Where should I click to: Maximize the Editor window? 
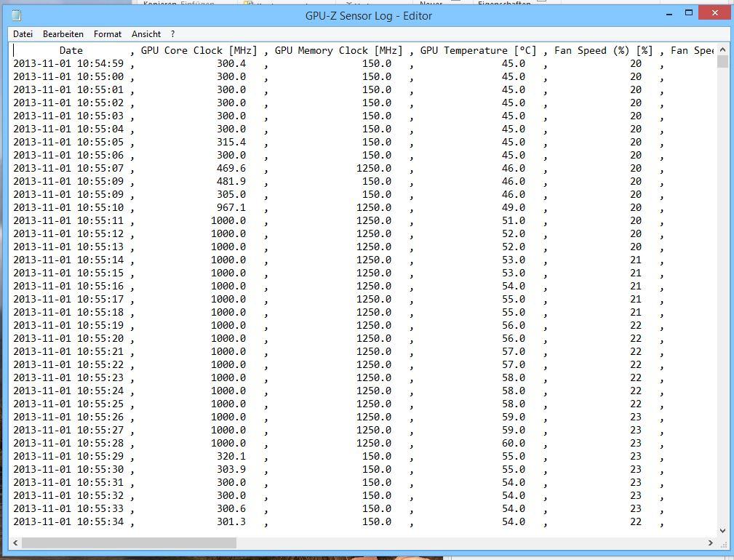tap(689, 13)
